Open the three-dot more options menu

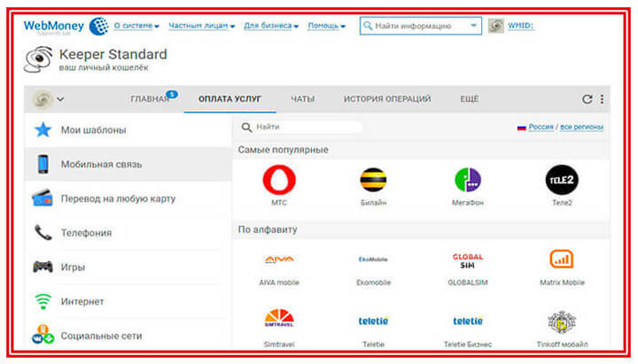click(x=602, y=99)
